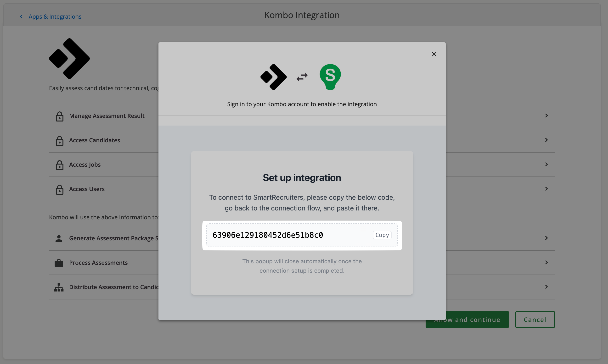Viewport: 608px width, 364px height.
Task: Click the swap arrows between logos
Action: [302, 77]
